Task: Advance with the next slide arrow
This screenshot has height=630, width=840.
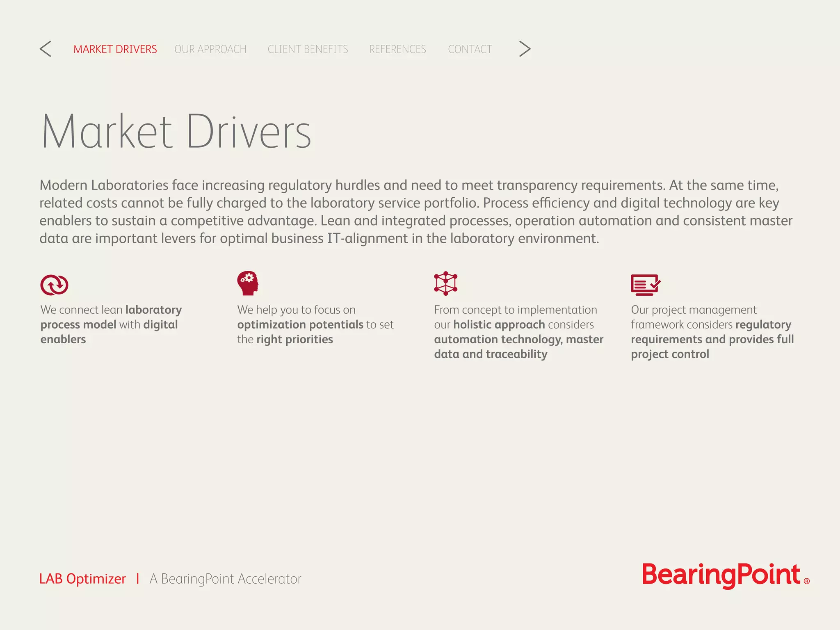Action: click(525, 49)
